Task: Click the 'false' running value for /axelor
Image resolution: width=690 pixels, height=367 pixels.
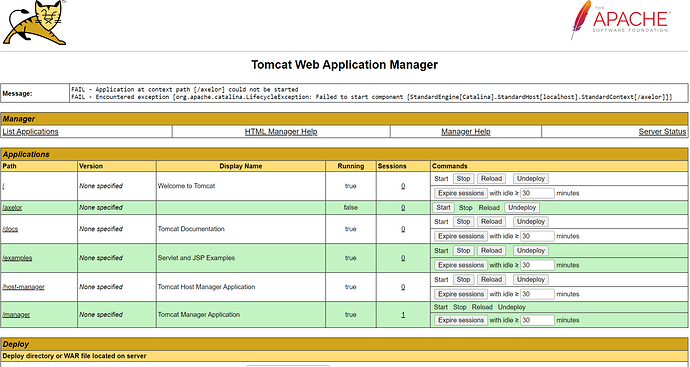Action: tap(351, 208)
